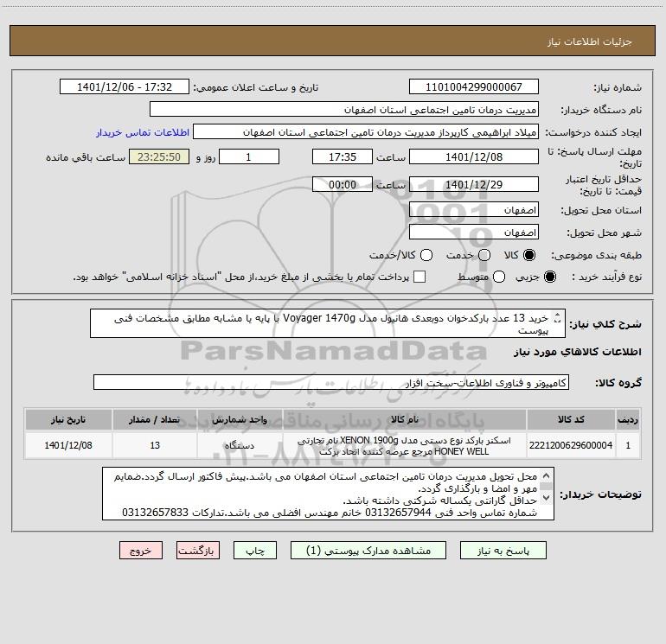Click the تعداد / مقدار column header
The width and height of the screenshot is (666, 644).
click(x=155, y=419)
